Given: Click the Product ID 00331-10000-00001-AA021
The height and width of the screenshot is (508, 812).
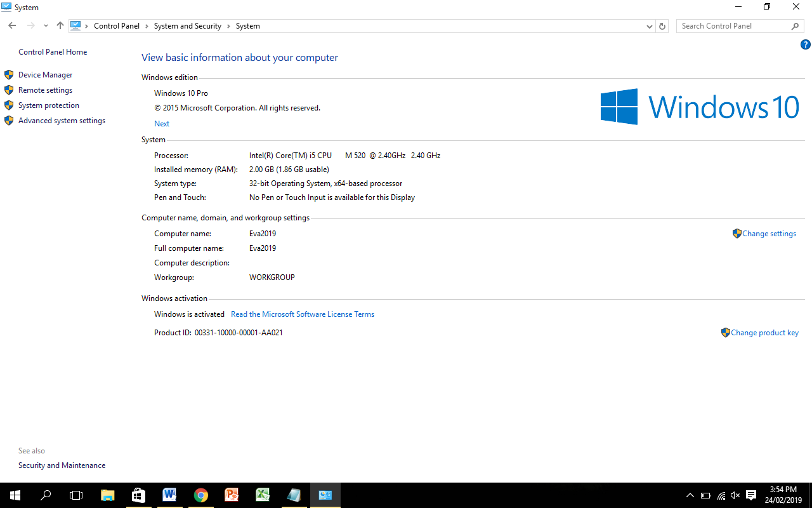Looking at the screenshot, I should [x=239, y=333].
